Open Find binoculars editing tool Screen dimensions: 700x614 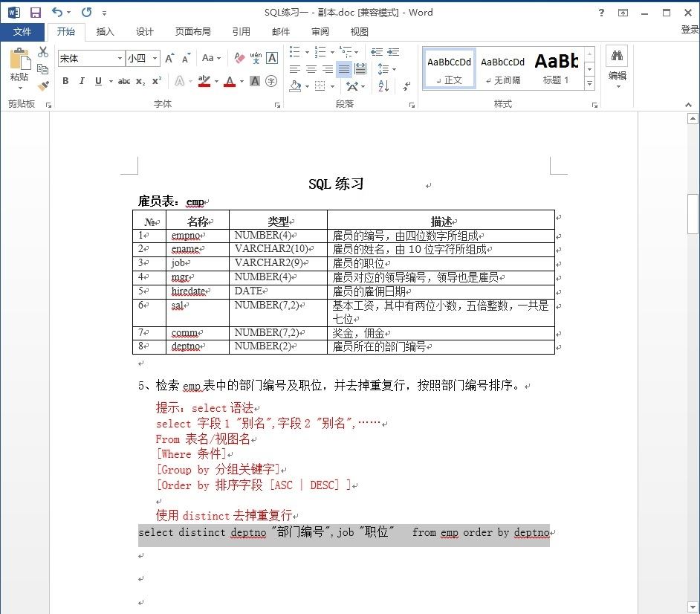click(x=617, y=56)
